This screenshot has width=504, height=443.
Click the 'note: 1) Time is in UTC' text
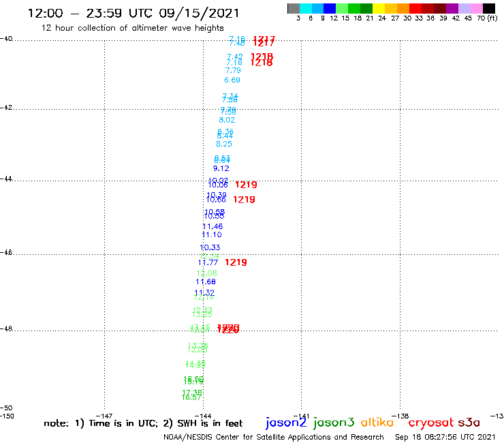tap(101, 423)
